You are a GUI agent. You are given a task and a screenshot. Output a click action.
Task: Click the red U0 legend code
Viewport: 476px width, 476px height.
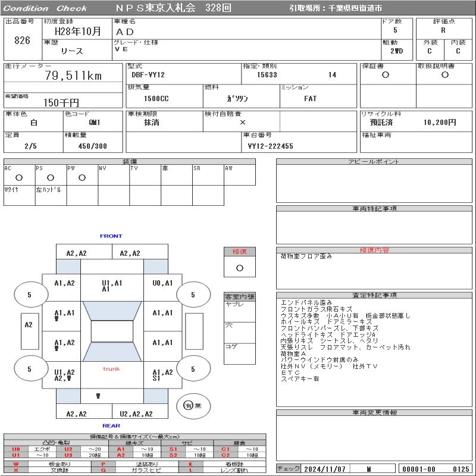[x=16, y=449]
